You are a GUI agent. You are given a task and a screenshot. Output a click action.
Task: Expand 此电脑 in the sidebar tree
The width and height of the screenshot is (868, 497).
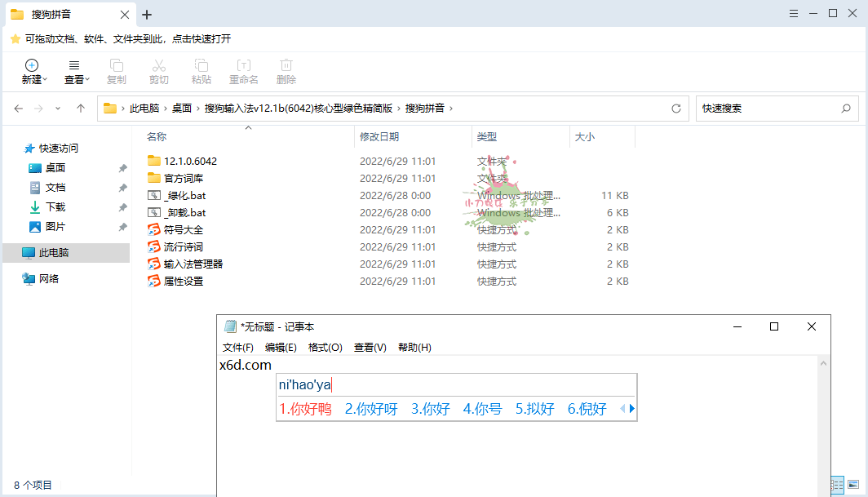click(14, 252)
